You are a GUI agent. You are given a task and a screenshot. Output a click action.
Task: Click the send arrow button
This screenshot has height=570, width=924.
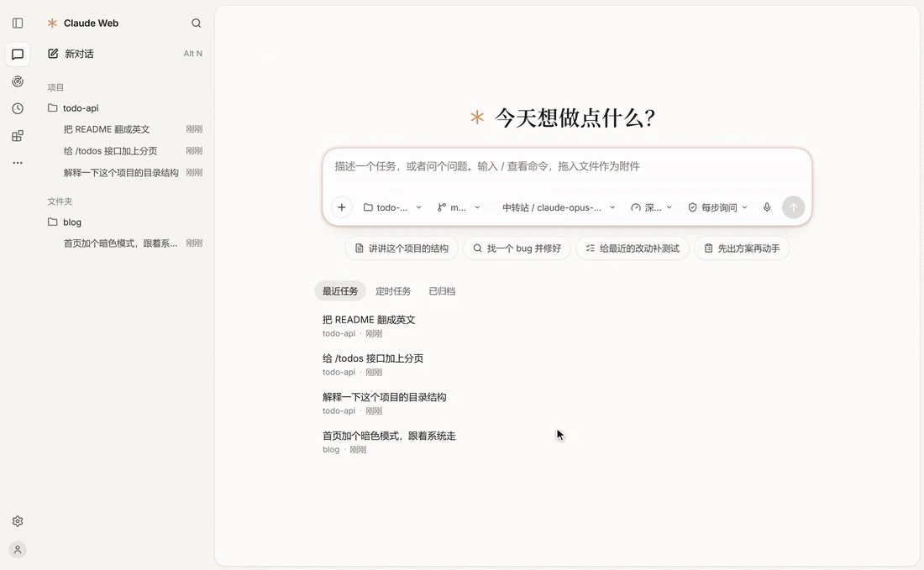pyautogui.click(x=793, y=207)
